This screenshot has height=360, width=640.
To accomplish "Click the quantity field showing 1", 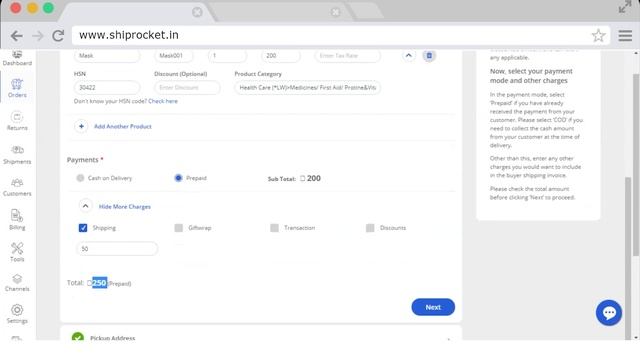I will click(x=227, y=56).
